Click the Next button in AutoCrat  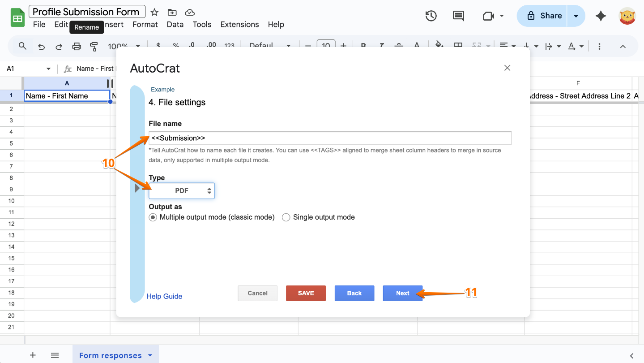click(402, 293)
